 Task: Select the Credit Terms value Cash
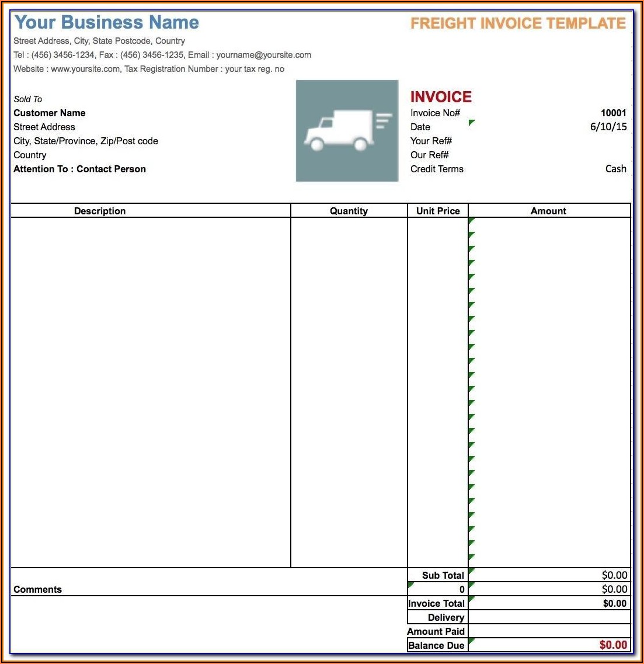(x=615, y=169)
